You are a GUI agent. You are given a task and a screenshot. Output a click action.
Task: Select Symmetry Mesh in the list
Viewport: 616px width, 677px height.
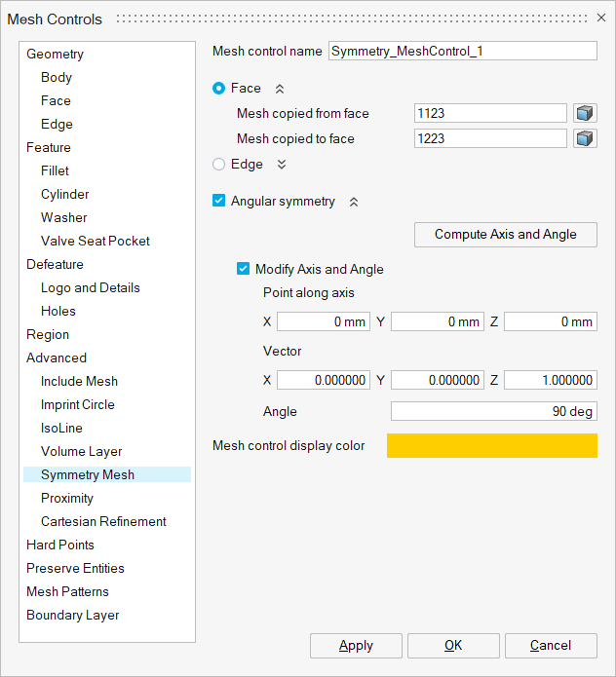coord(88,474)
